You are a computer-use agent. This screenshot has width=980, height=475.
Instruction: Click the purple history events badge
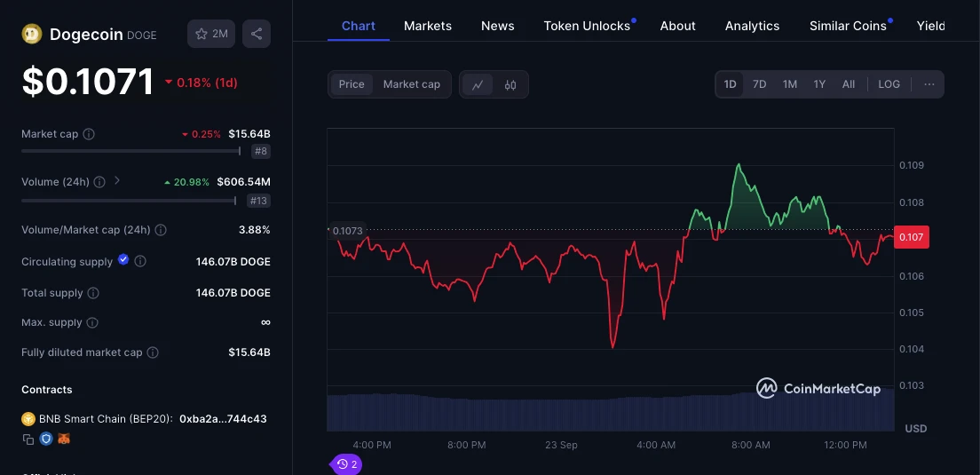pyautogui.click(x=347, y=464)
